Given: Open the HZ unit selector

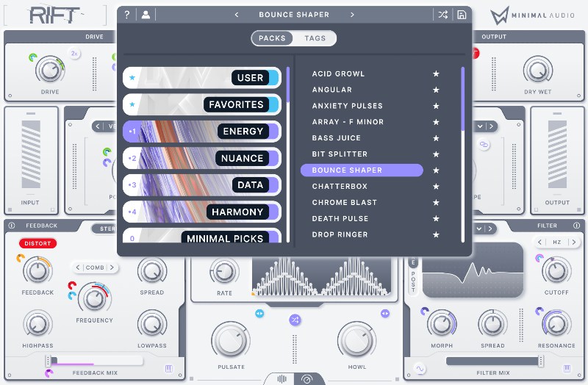Looking at the screenshot, I should coord(556,242).
